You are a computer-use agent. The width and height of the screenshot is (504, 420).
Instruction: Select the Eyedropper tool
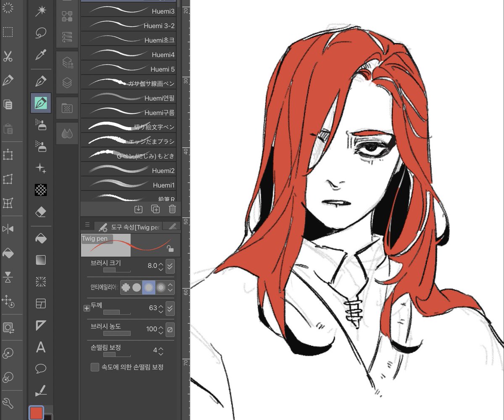[41, 55]
